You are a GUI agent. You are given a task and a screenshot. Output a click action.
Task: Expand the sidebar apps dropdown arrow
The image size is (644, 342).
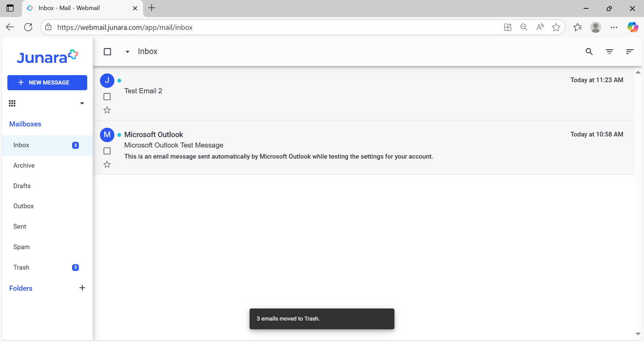tap(82, 103)
